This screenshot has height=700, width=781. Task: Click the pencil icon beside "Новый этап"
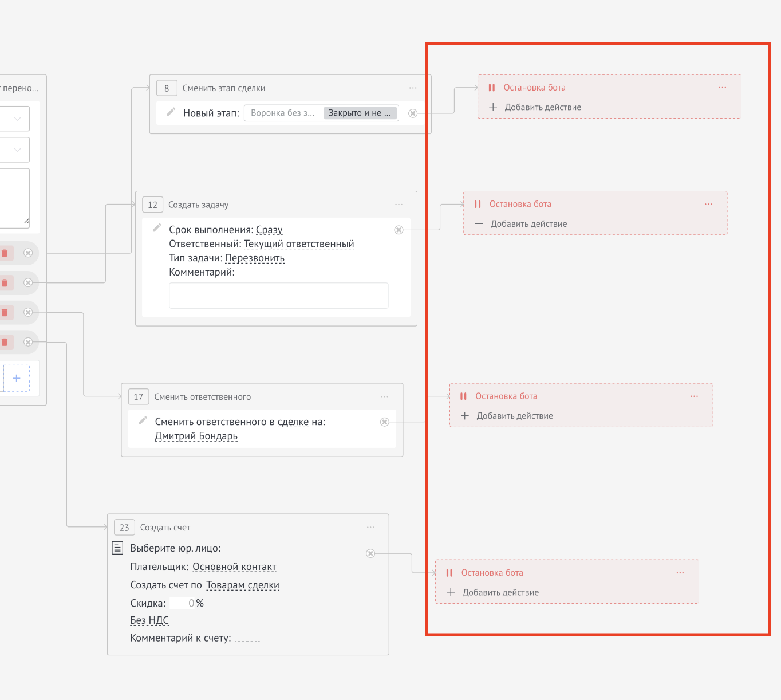(171, 112)
